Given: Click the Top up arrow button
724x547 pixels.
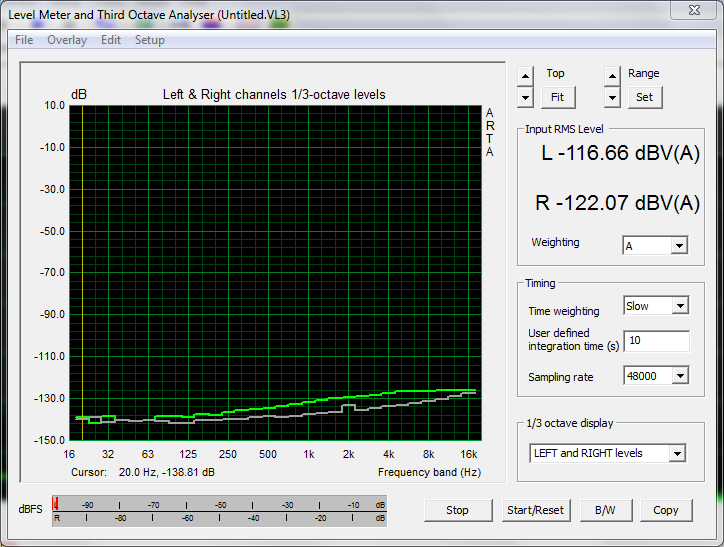Looking at the screenshot, I should [525, 76].
